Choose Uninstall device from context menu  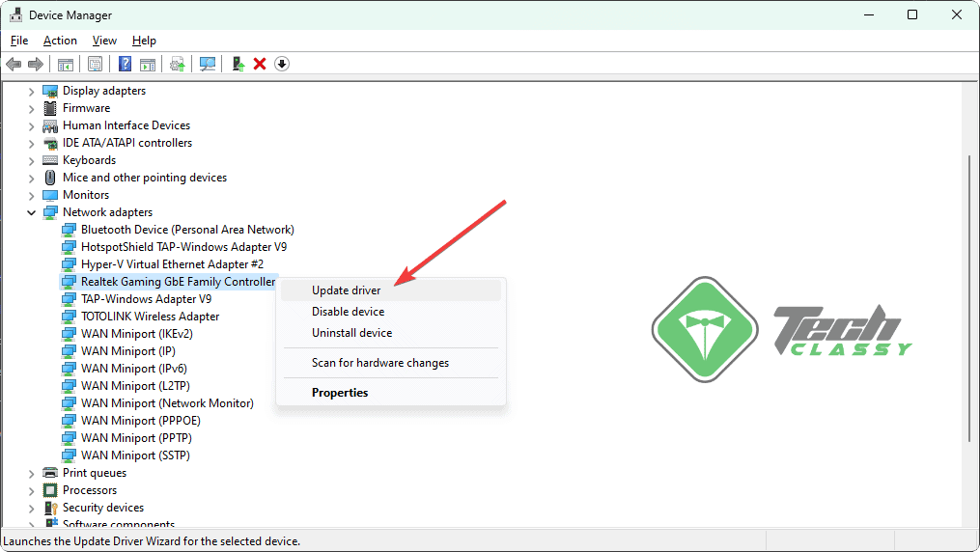click(x=391, y=333)
